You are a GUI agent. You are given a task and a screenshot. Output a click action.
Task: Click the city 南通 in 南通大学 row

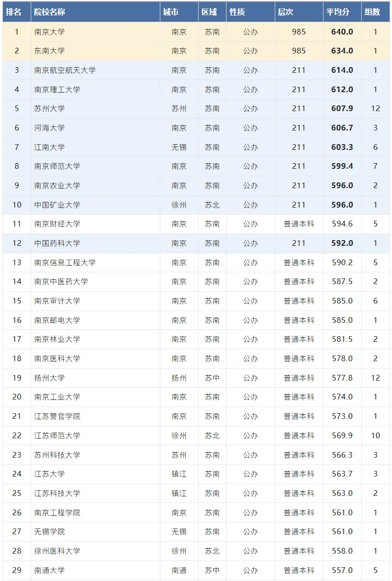(x=179, y=571)
